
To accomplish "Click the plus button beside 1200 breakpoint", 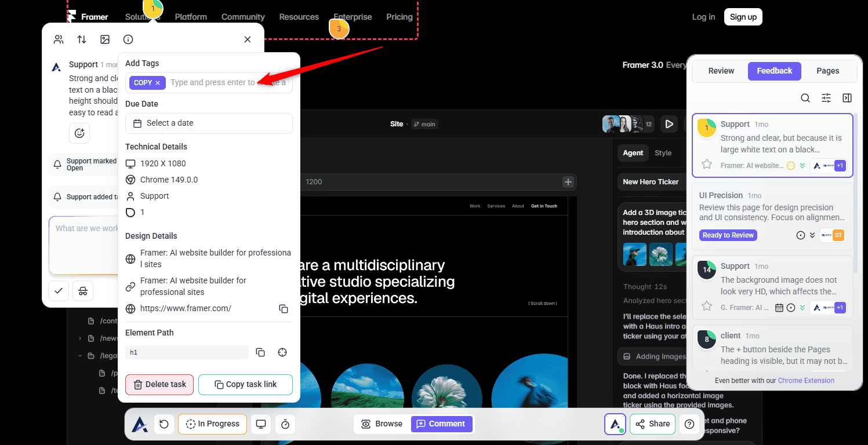I will [568, 182].
